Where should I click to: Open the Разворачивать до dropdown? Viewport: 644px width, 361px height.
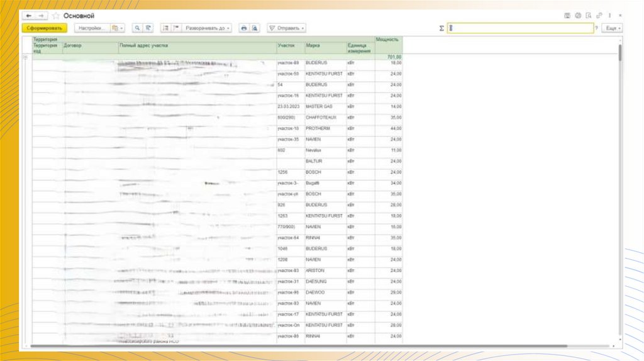pos(207,28)
